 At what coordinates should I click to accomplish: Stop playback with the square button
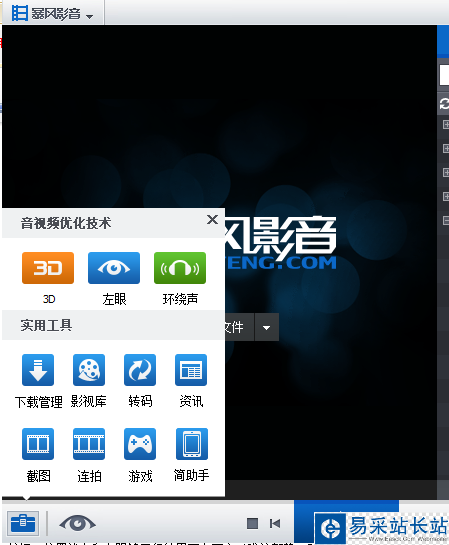pos(252,523)
